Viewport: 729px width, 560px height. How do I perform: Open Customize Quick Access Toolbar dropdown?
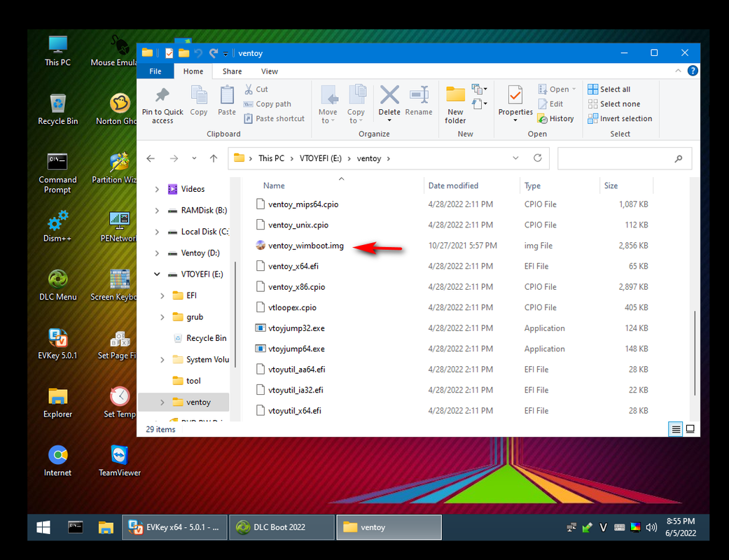click(x=225, y=53)
